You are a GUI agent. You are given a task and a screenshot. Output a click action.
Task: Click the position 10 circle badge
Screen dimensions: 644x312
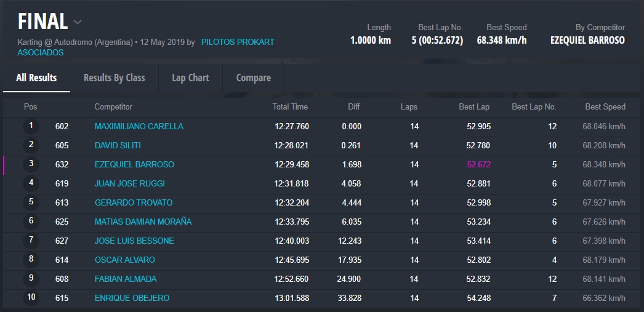(31, 298)
